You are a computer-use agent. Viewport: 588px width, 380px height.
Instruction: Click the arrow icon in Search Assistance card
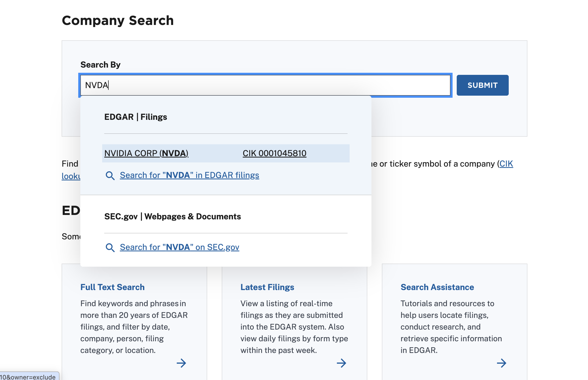[x=502, y=363]
